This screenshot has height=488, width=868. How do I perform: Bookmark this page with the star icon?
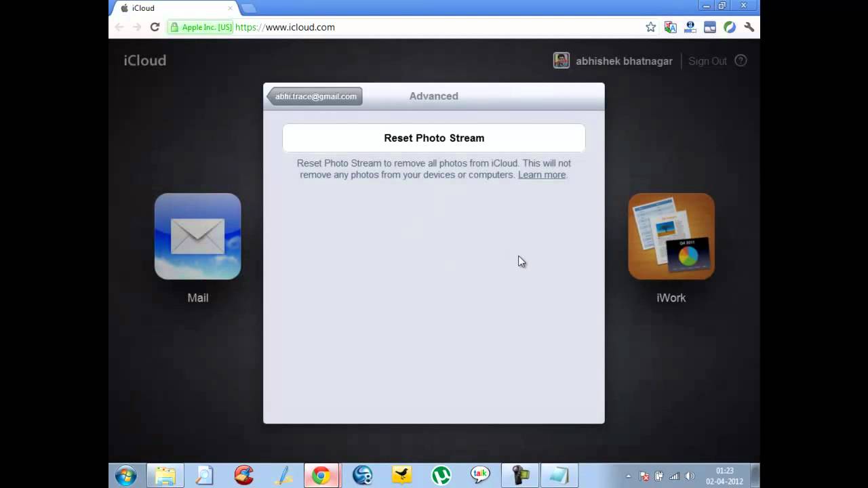tap(651, 27)
